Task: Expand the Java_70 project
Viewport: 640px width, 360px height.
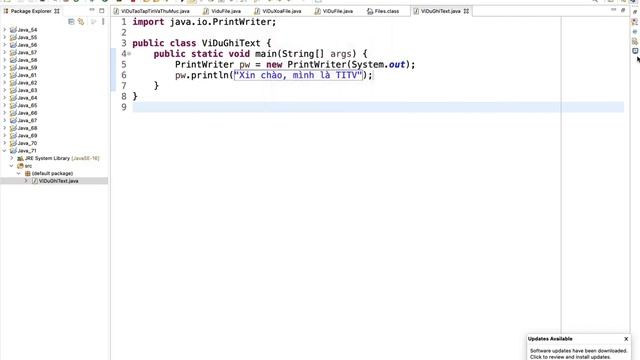Action: point(4,143)
